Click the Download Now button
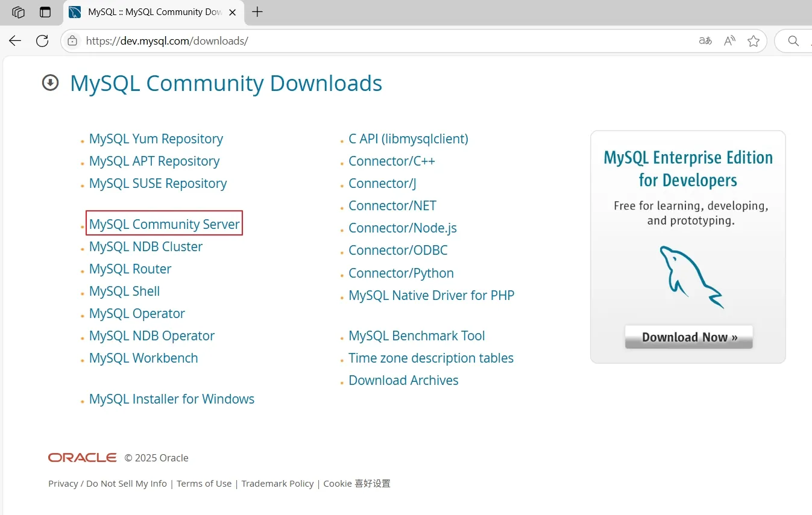 689,337
